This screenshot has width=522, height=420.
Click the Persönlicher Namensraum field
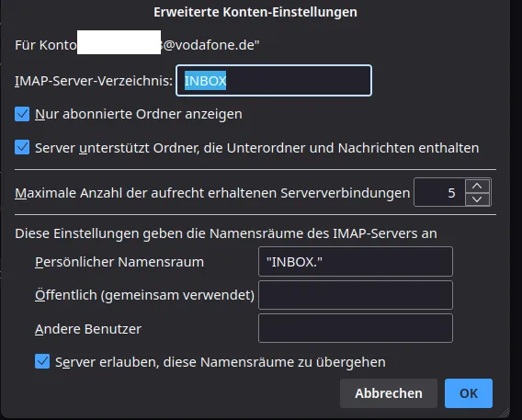(x=356, y=262)
